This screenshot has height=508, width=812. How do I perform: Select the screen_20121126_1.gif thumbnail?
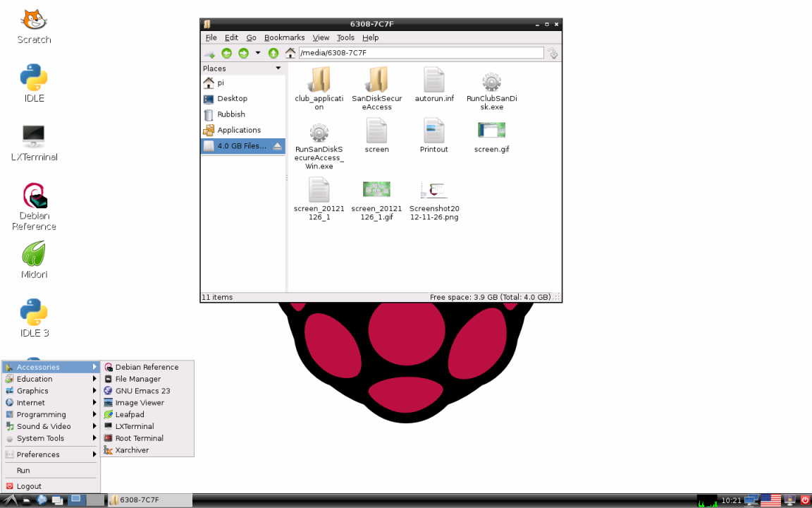click(376, 200)
